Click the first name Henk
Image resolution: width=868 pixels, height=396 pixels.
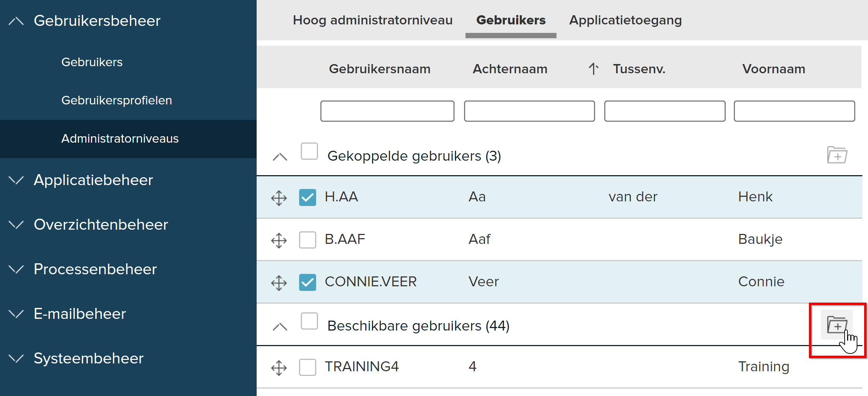(755, 197)
